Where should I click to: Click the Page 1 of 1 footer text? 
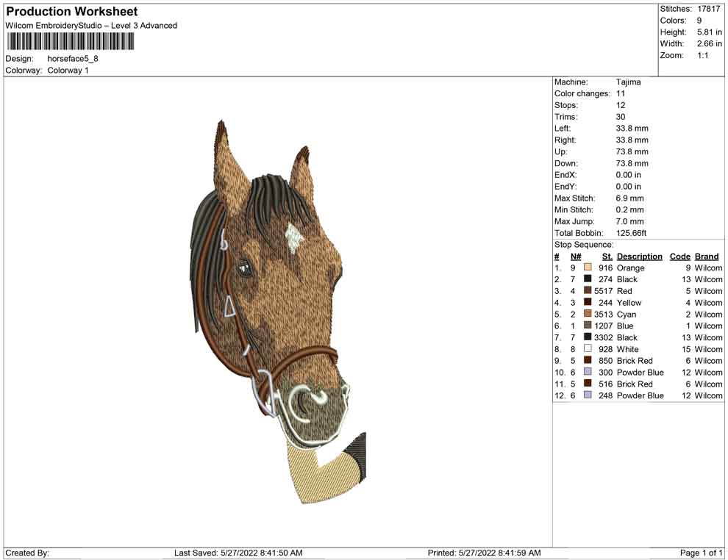tap(701, 553)
